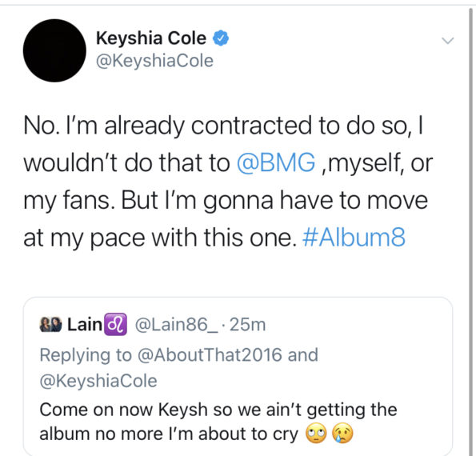Click the eye-roll emoji
476x456 pixels.
[316, 434]
